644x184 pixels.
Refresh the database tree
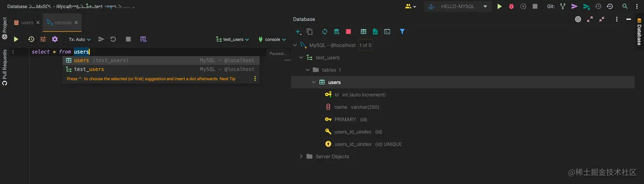325,32
